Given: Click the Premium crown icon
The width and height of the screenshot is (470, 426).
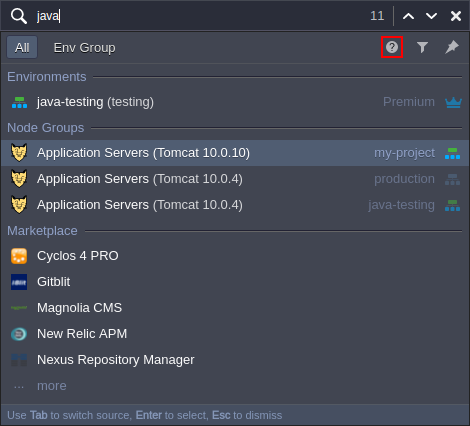Looking at the screenshot, I should pyautogui.click(x=453, y=102).
